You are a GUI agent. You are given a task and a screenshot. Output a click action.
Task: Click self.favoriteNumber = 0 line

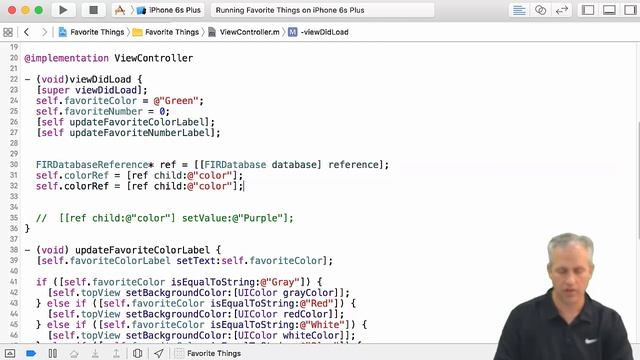click(102, 111)
